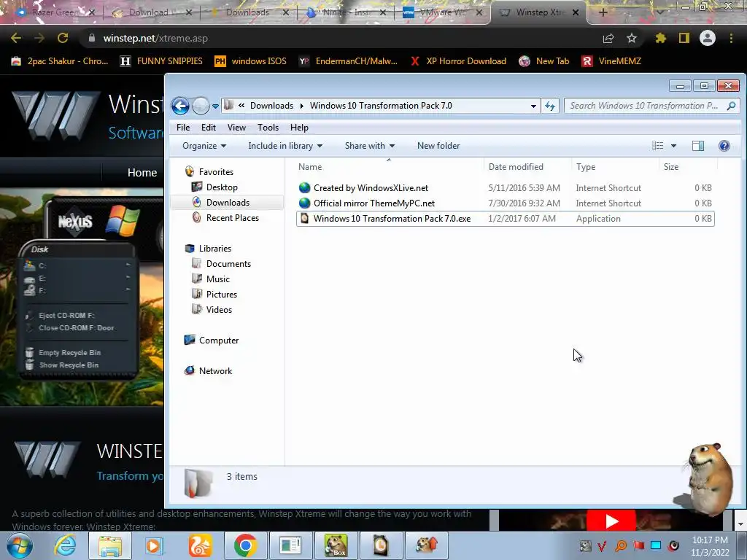Click Chrome's back arrow button
Image resolution: width=747 pixels, height=560 pixels.
(x=16, y=38)
